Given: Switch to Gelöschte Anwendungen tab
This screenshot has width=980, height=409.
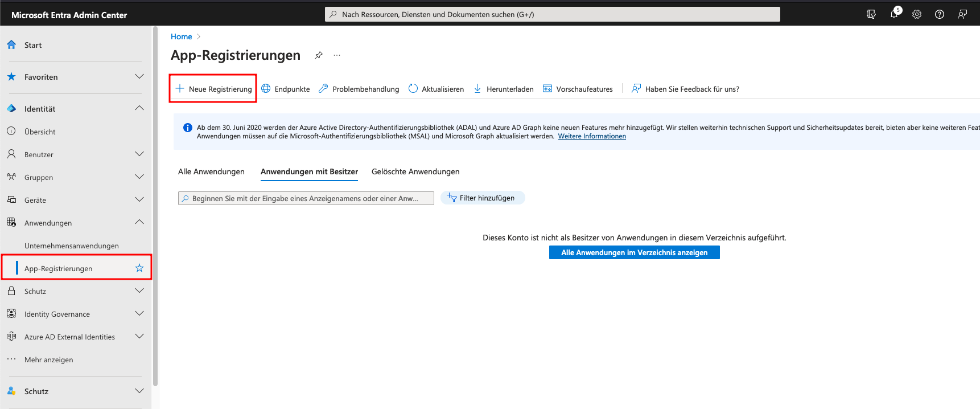Looking at the screenshot, I should (415, 171).
